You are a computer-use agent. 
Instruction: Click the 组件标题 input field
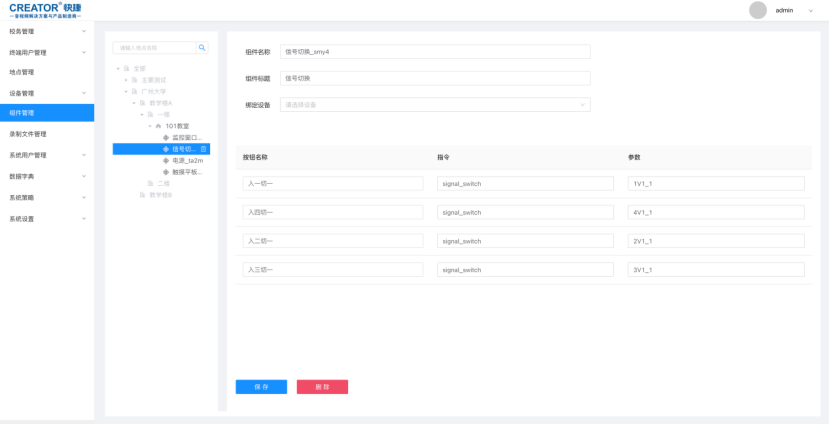pyautogui.click(x=436, y=78)
